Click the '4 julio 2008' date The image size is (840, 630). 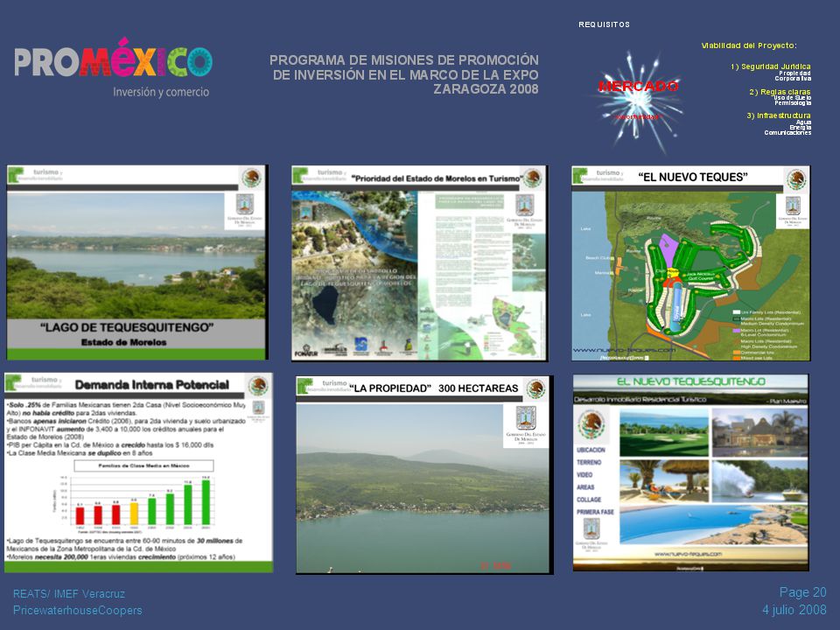pyautogui.click(x=794, y=610)
